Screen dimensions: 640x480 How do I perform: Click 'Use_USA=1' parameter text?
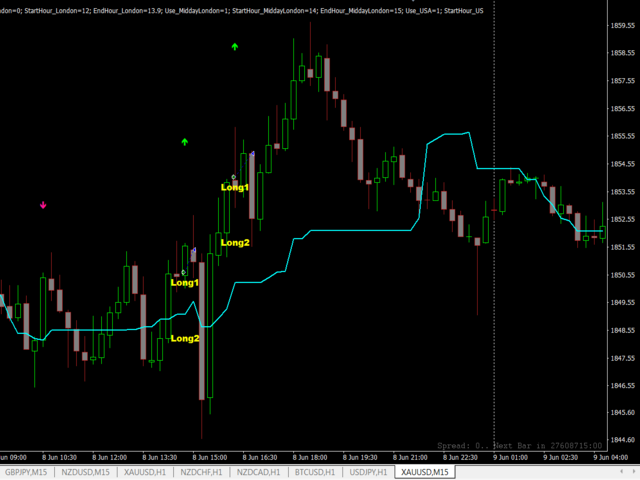coord(423,11)
